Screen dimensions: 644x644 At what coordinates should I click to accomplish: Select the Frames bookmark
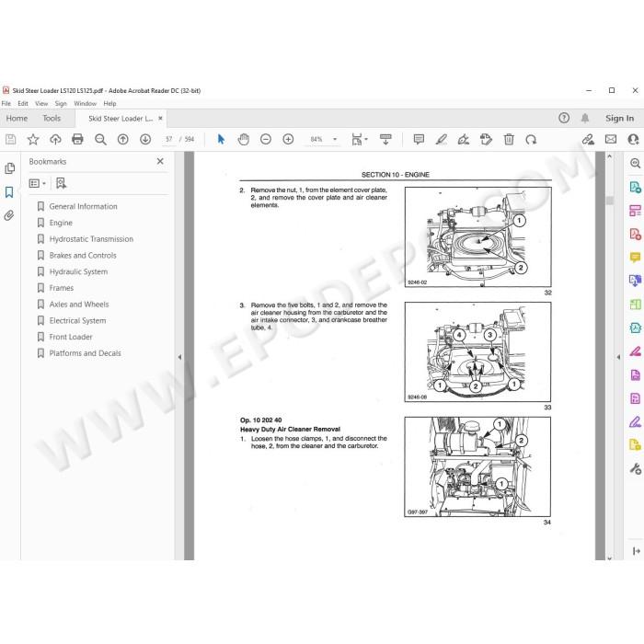pyautogui.click(x=62, y=288)
